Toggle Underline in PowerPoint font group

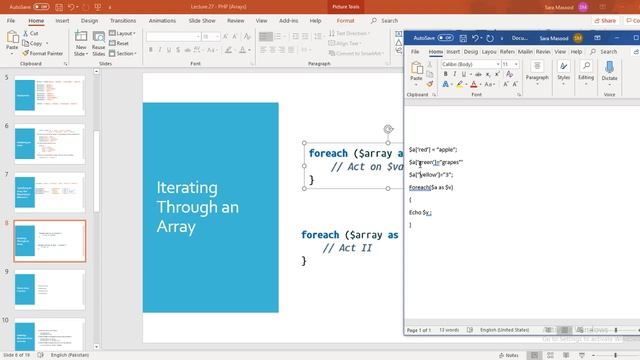(169, 50)
